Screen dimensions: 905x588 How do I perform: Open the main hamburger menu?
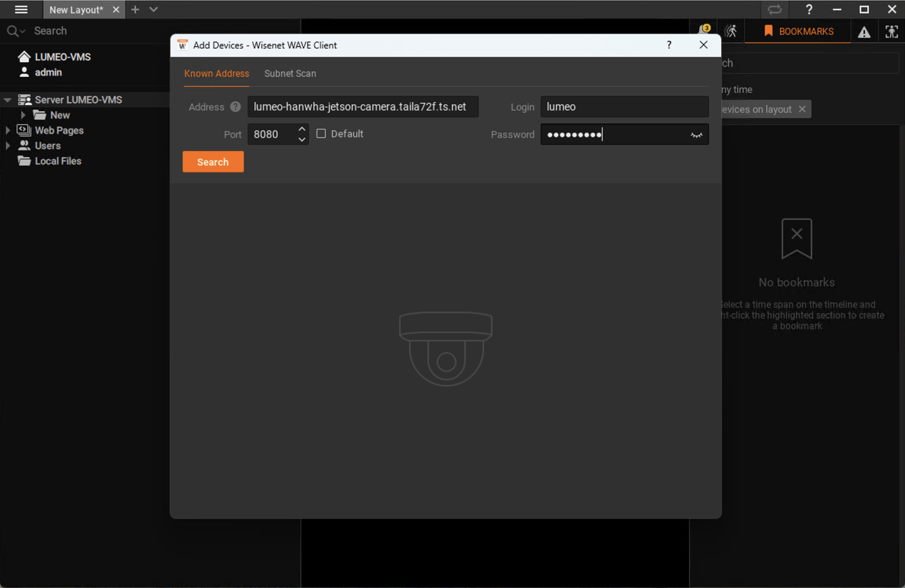point(21,10)
